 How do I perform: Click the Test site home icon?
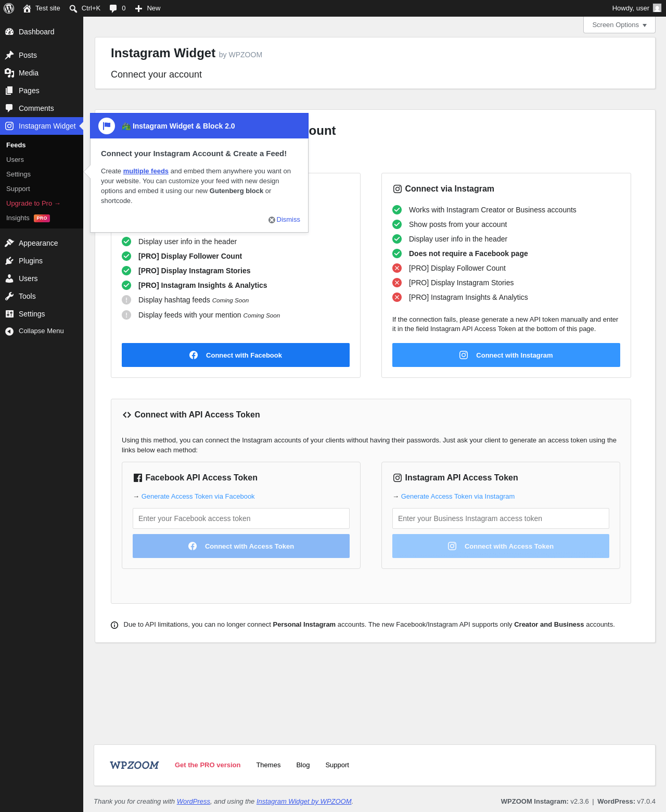(27, 8)
